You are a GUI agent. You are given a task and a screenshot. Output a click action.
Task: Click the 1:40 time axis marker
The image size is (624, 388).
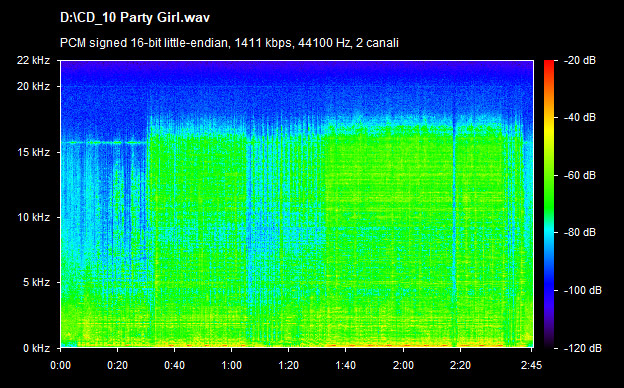tap(345, 365)
